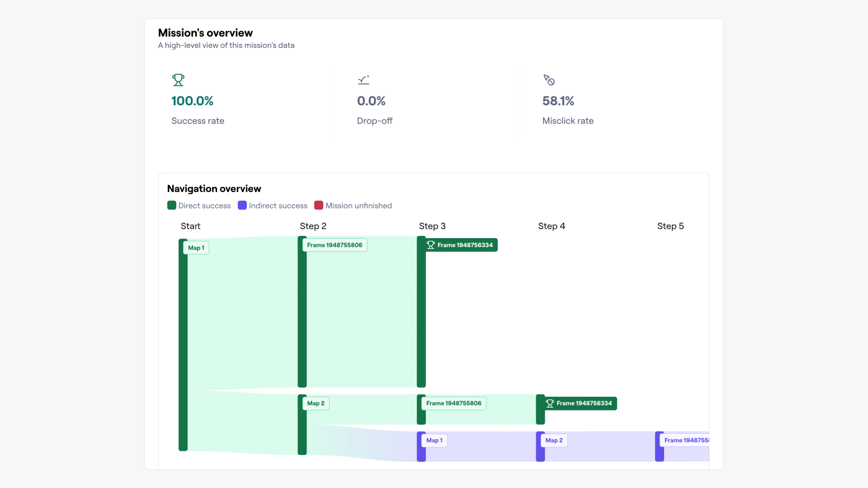The height and width of the screenshot is (488, 868).
Task: Click the Map 1 node label at Start
Action: [x=196, y=248]
